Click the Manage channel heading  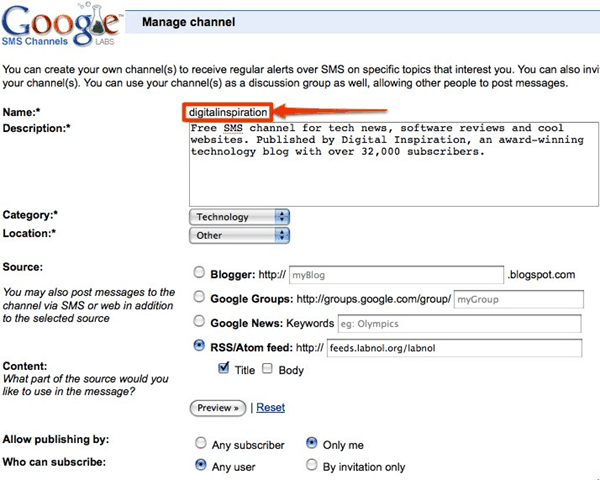pos(189,22)
